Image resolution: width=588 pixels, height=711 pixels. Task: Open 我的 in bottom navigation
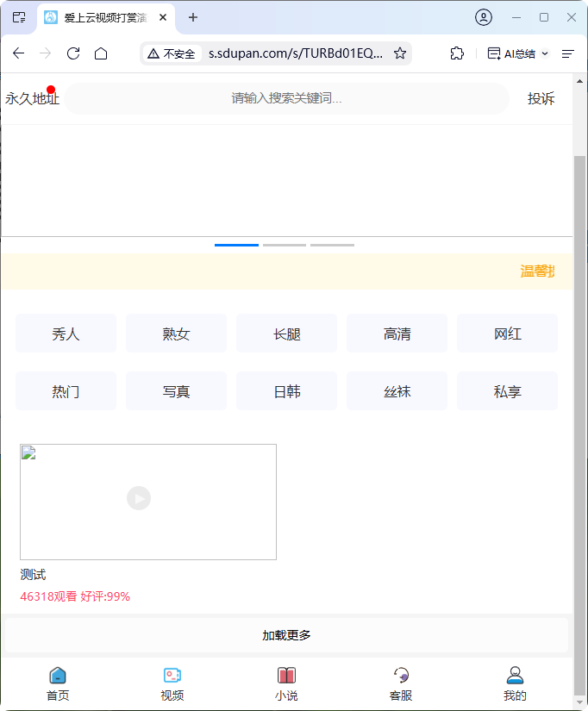tap(515, 683)
